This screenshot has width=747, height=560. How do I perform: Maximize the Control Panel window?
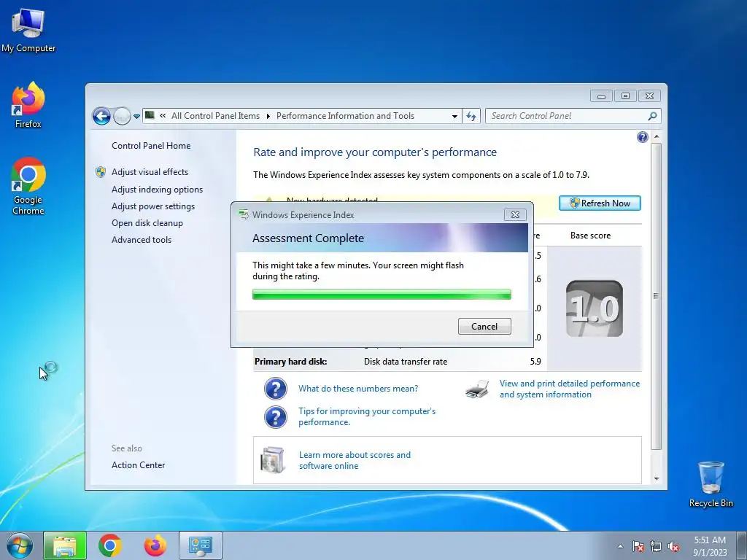[625, 96]
